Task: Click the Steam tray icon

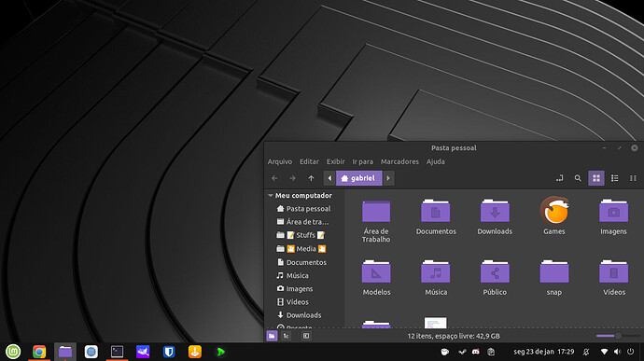Action: (462, 352)
